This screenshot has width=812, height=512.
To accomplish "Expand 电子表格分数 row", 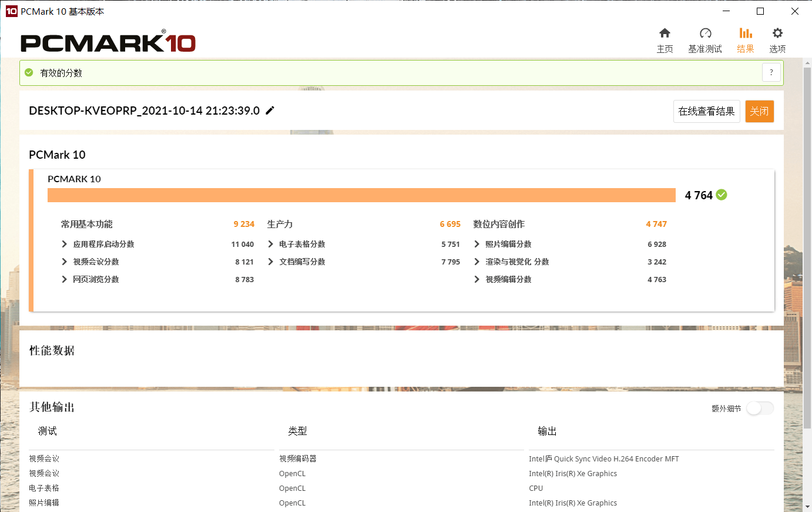I will (271, 244).
